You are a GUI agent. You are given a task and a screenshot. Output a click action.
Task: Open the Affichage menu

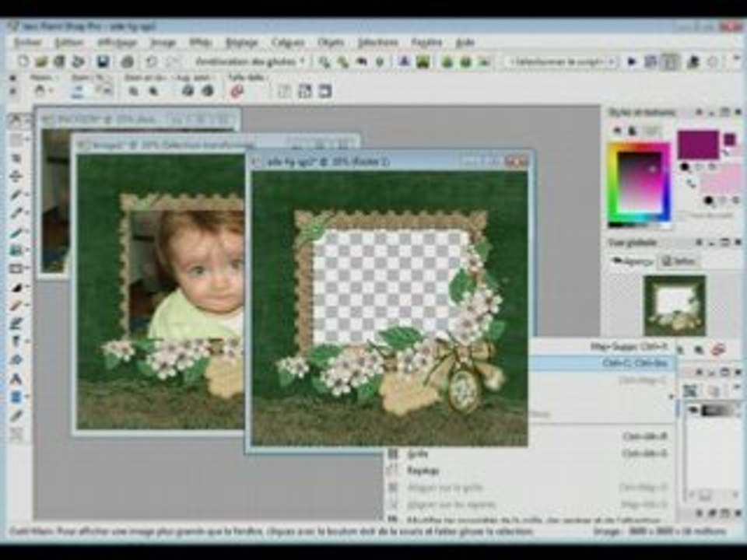(x=117, y=42)
